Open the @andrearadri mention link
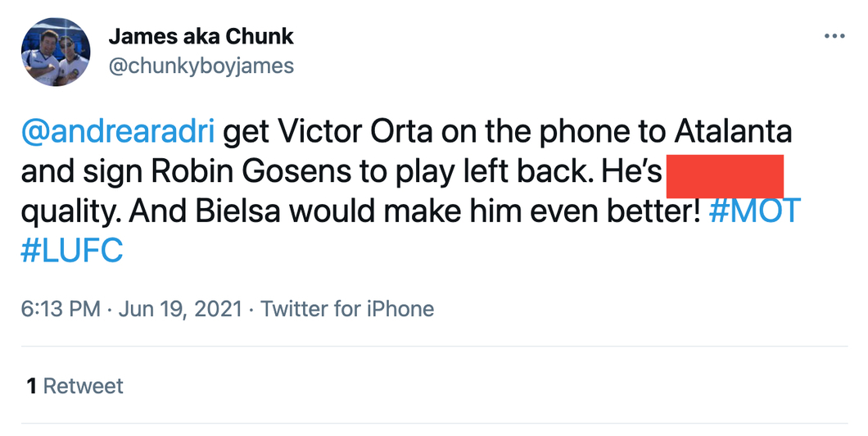 pyautogui.click(x=117, y=132)
